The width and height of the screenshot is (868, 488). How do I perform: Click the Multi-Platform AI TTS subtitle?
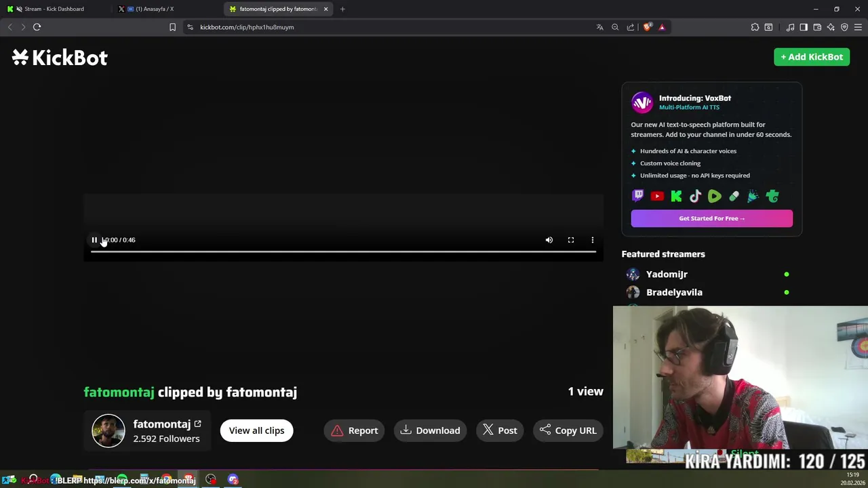[x=689, y=107]
